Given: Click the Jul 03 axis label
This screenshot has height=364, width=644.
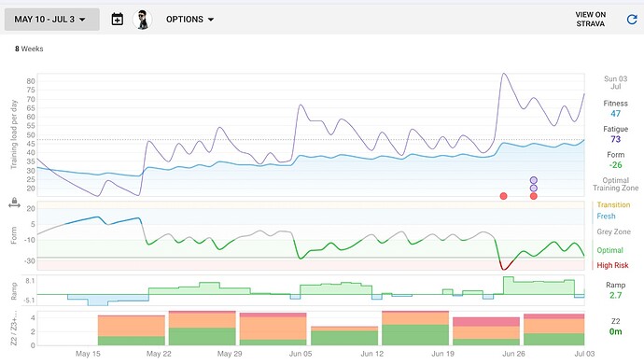Looking at the screenshot, I should (x=584, y=354).
